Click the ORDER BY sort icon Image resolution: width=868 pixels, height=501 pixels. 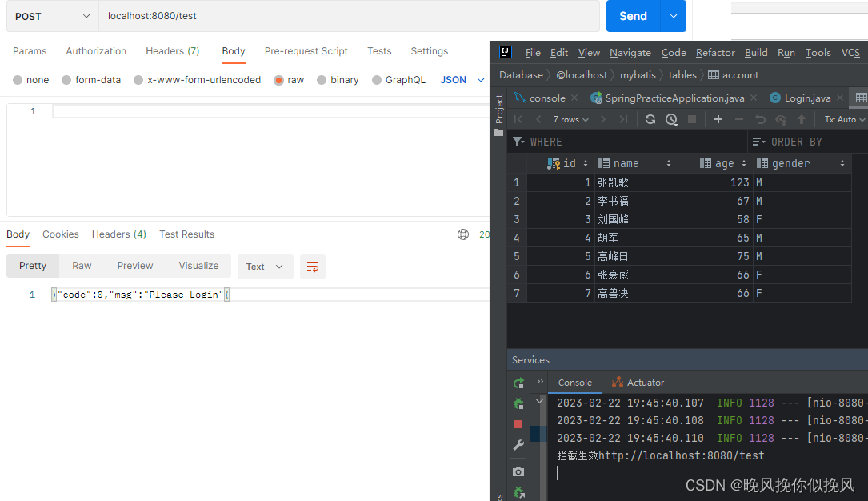pyautogui.click(x=758, y=142)
